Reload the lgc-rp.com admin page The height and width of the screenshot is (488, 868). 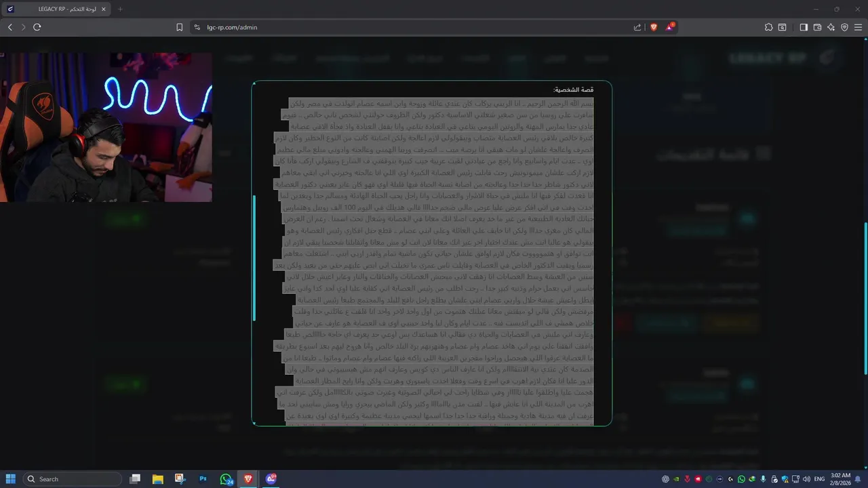[x=37, y=27]
